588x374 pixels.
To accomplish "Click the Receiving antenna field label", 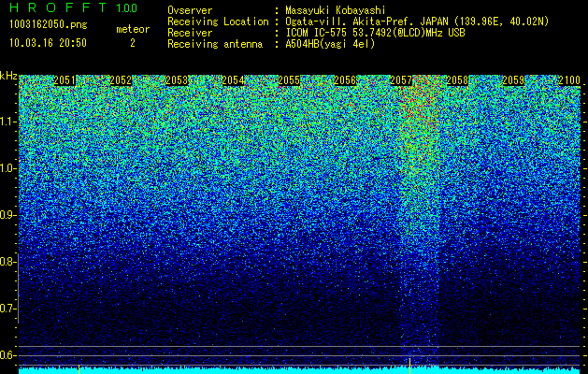I will 215,44.
